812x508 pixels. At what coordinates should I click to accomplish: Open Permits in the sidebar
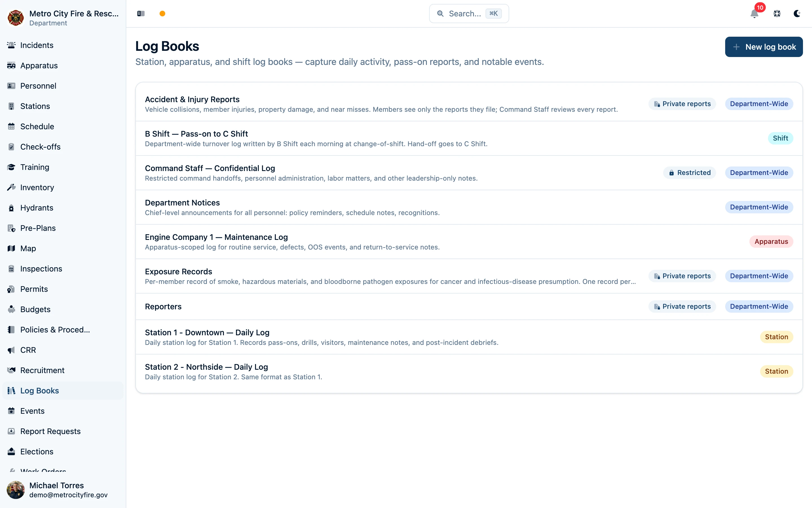[63, 289]
